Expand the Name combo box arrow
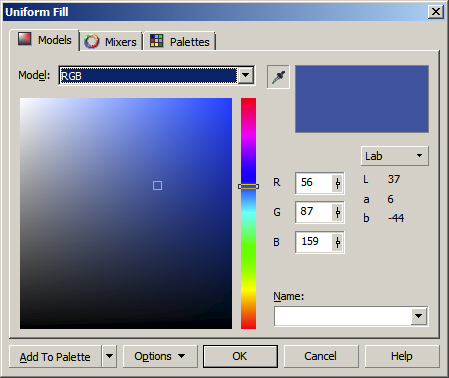The height and width of the screenshot is (378, 449). (419, 316)
